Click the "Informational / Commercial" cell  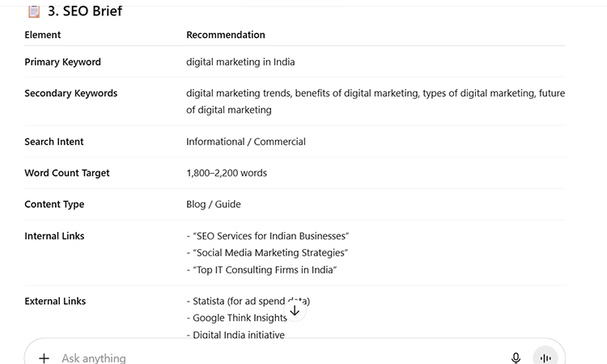[246, 142]
